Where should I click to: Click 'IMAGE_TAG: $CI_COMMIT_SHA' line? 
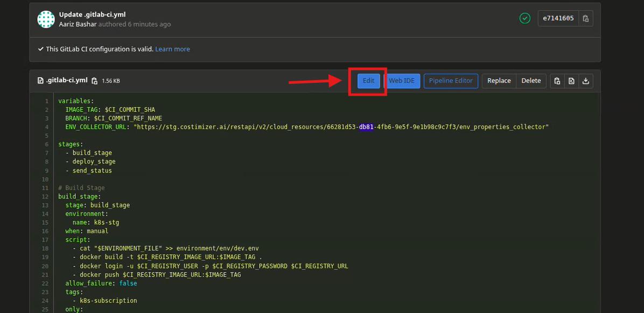pos(110,110)
